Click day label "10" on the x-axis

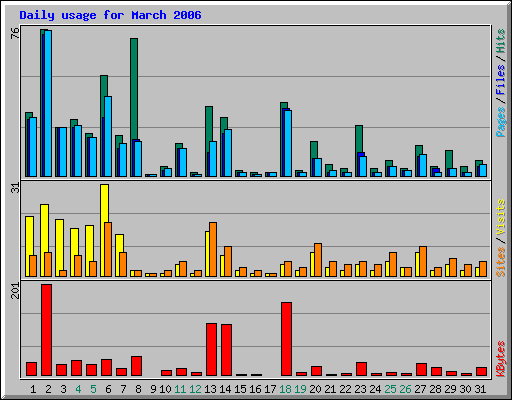[x=165, y=389]
